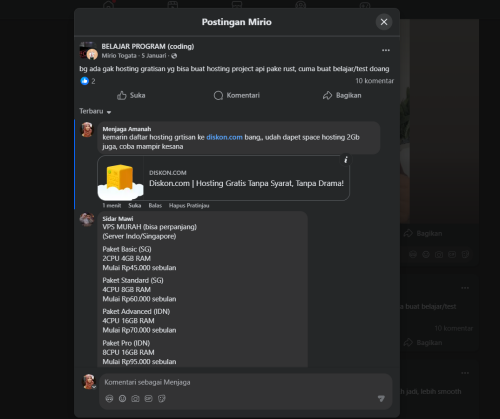Insert an avatar sticker in the comment
Viewport: 500px width, 419px height.
pos(109,399)
